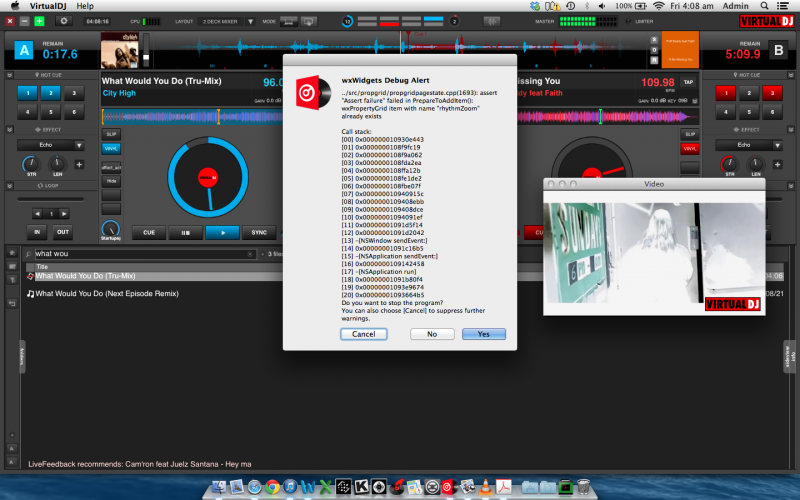
Task: Click Yes in the wxWidgets Debug Alert
Action: click(x=484, y=334)
